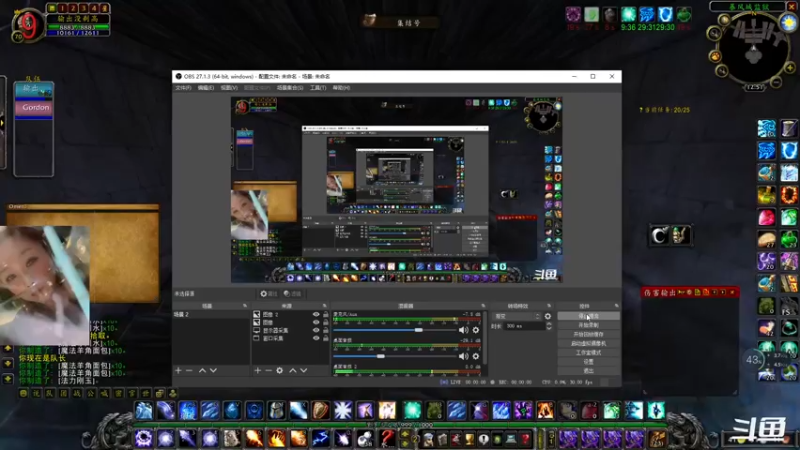Open 设置 settings button in Controls

pos(588,362)
